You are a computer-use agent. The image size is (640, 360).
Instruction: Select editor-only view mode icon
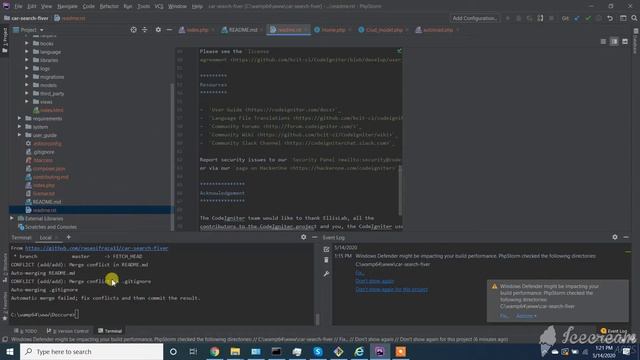pos(603,42)
